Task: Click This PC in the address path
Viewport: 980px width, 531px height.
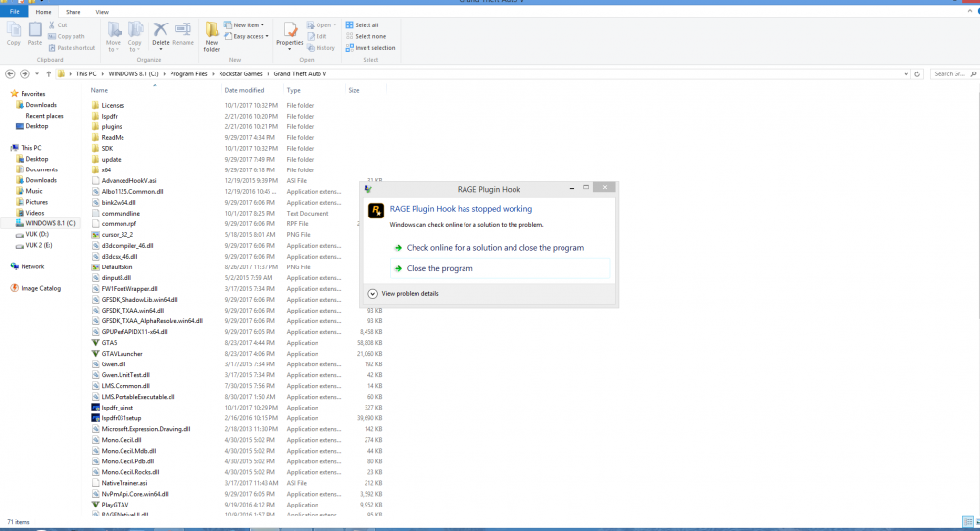Action: [x=86, y=73]
